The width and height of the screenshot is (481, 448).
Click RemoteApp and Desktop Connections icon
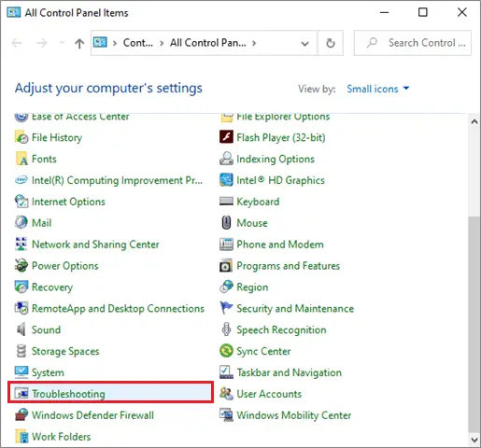(21, 308)
